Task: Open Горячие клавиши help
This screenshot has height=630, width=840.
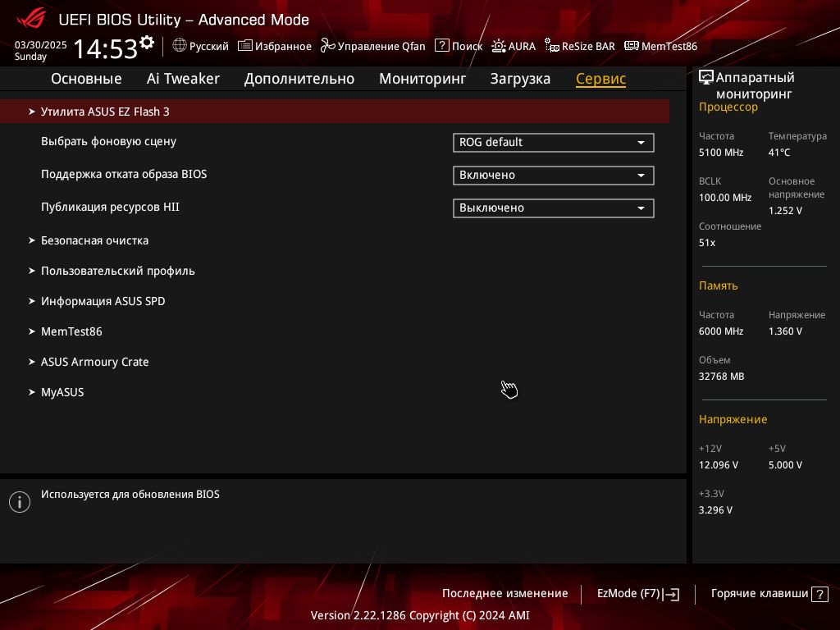Action: 769,594
